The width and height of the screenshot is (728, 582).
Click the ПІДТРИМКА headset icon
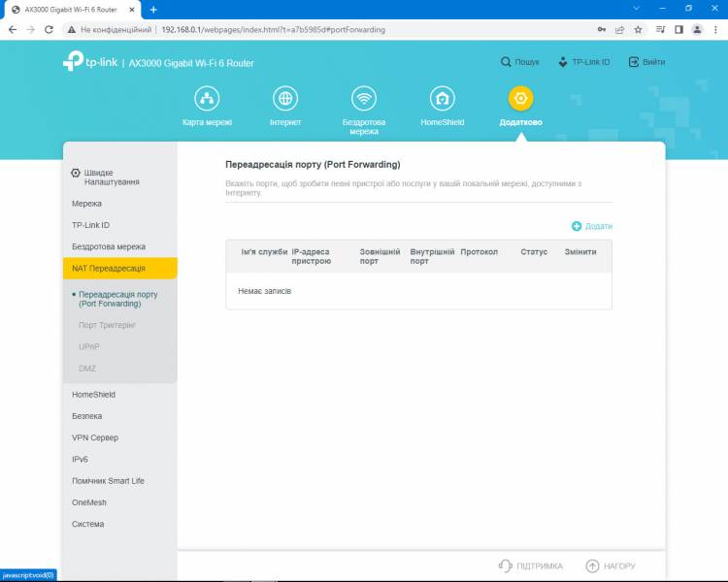tap(505, 566)
